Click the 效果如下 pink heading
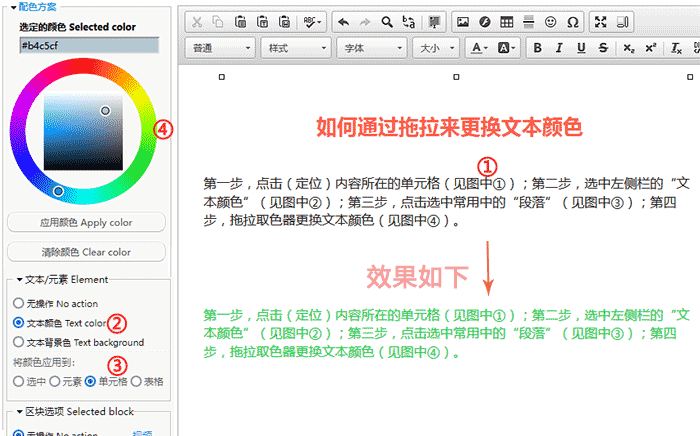 (417, 277)
